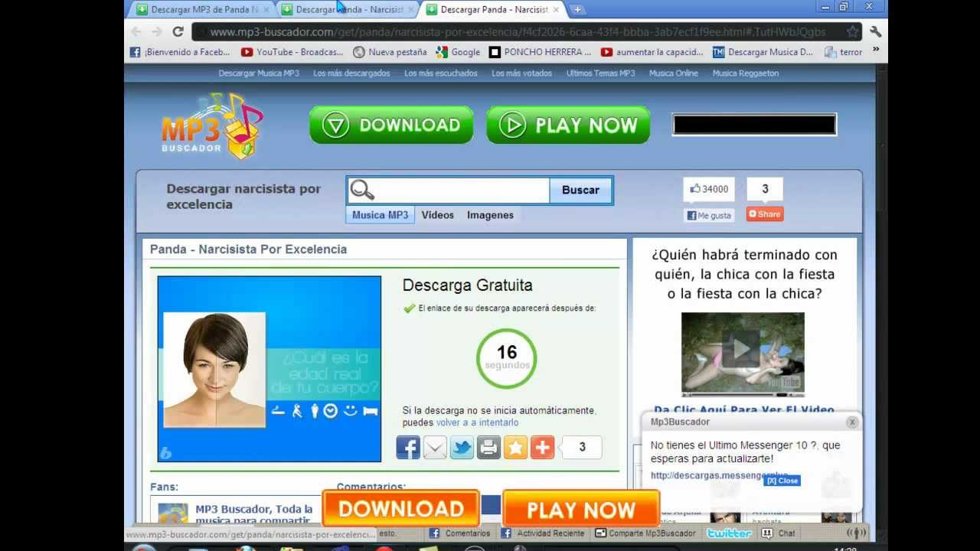Open Actividad Reciente in the bottom bar
Image resolution: width=980 pixels, height=551 pixels.
pyautogui.click(x=544, y=533)
